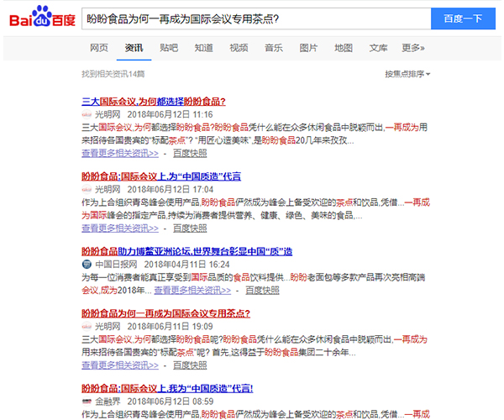504x420 pixels.
Task: Switch to the 网页 tab
Action: 99,48
